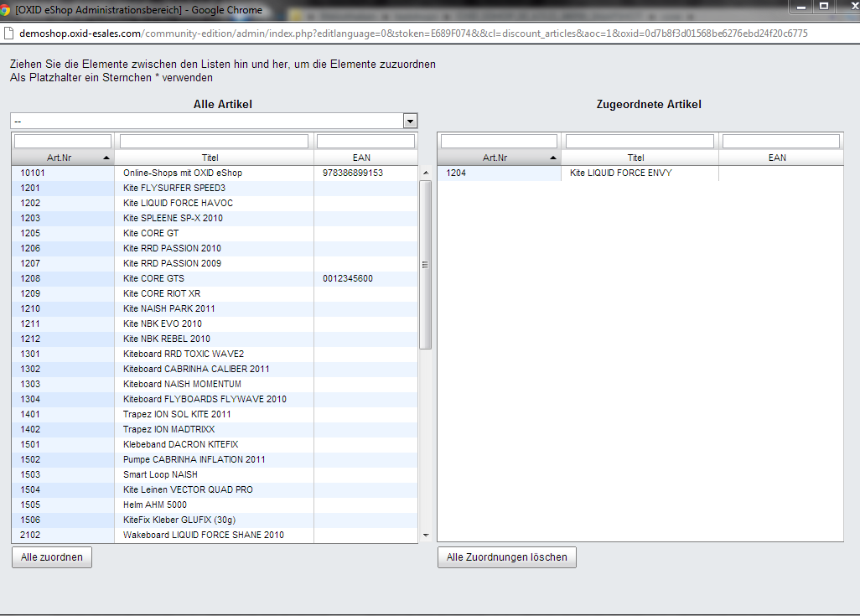Viewport: 860px width, 616px height.
Task: Click Titel filter field in Zugeordnete Artikel
Action: pos(640,141)
